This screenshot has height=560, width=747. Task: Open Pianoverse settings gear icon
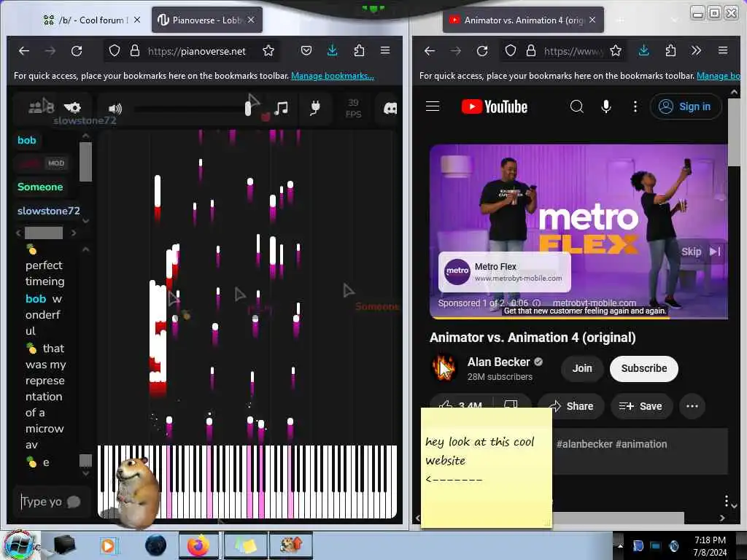coord(72,107)
